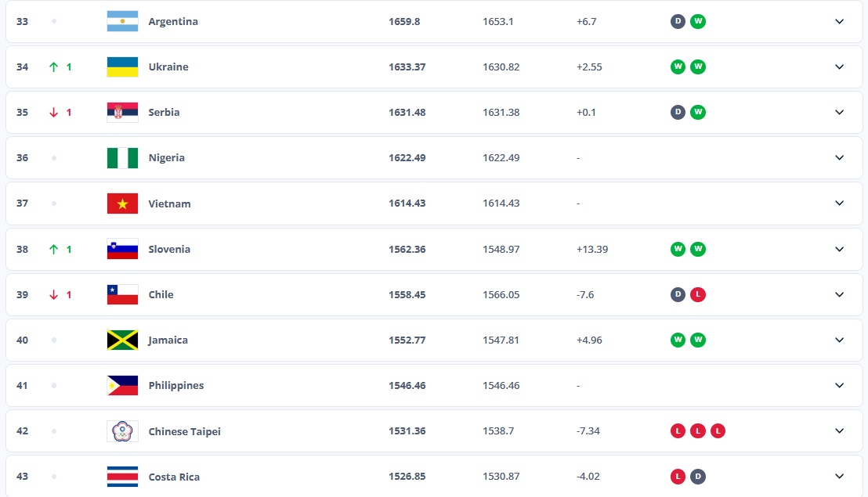Expand the Argentina row details

point(839,21)
